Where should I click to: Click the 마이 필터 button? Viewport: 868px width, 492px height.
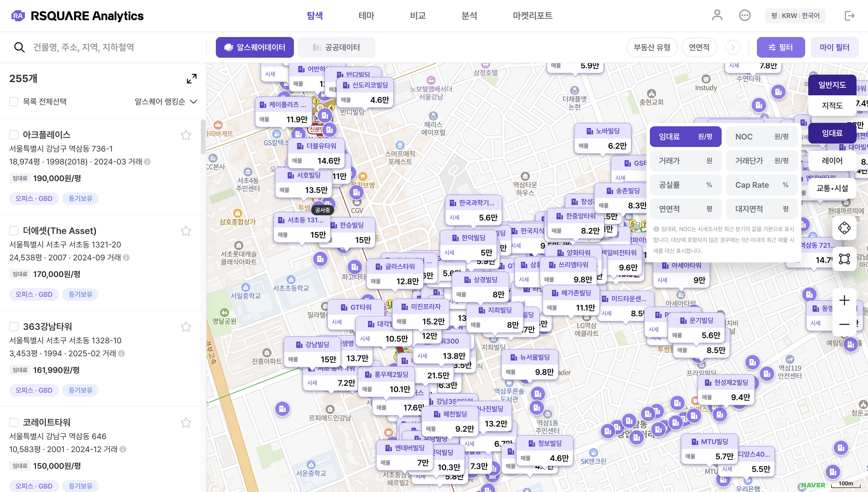point(834,47)
